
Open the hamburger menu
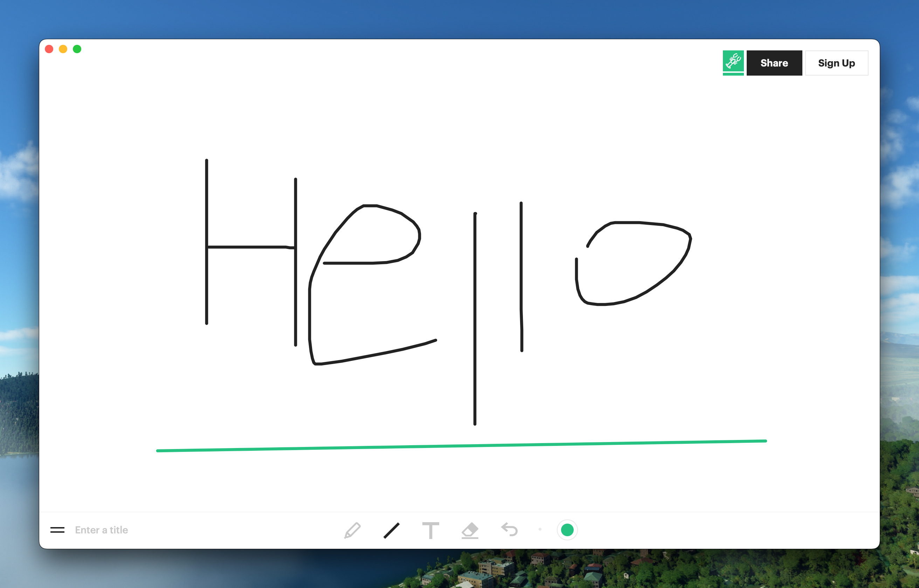(57, 530)
